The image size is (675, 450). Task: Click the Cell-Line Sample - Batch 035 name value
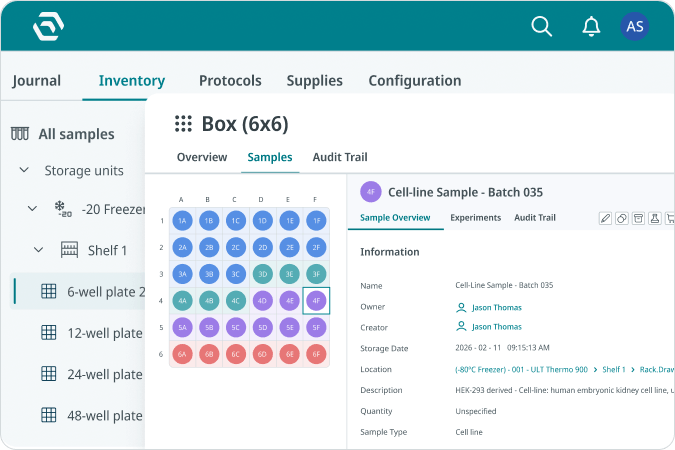pos(504,285)
